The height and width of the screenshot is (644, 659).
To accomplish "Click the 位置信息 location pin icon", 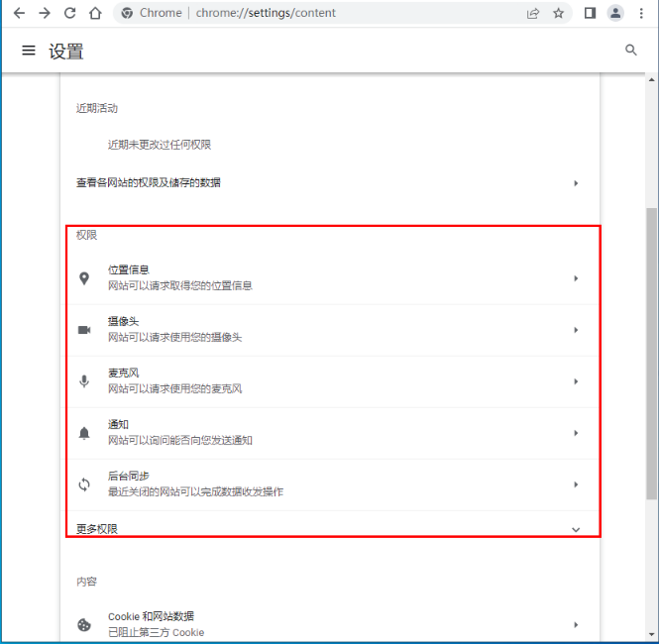I will (x=84, y=278).
